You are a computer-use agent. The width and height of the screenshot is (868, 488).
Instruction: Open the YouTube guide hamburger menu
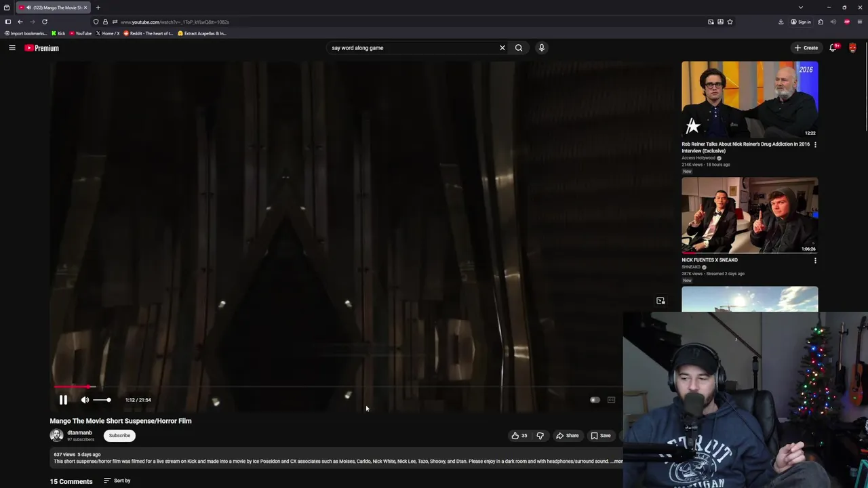(x=12, y=48)
